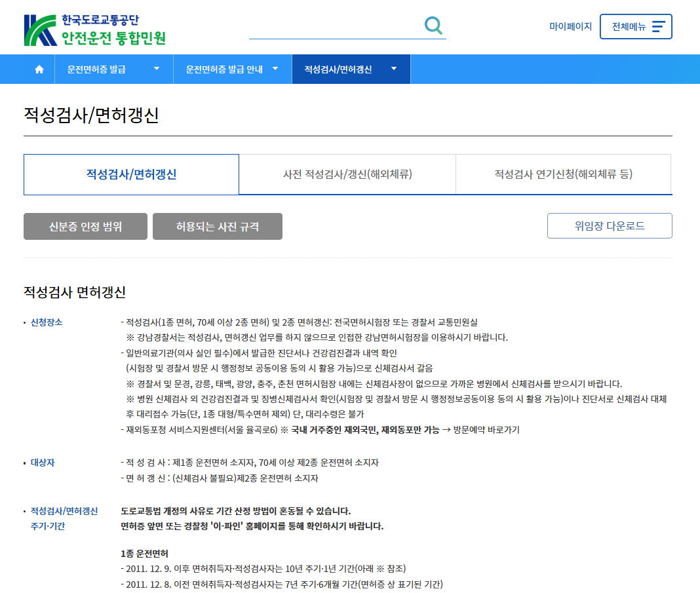Click the search magnifier icon
The width and height of the screenshot is (700, 593).
point(433,26)
